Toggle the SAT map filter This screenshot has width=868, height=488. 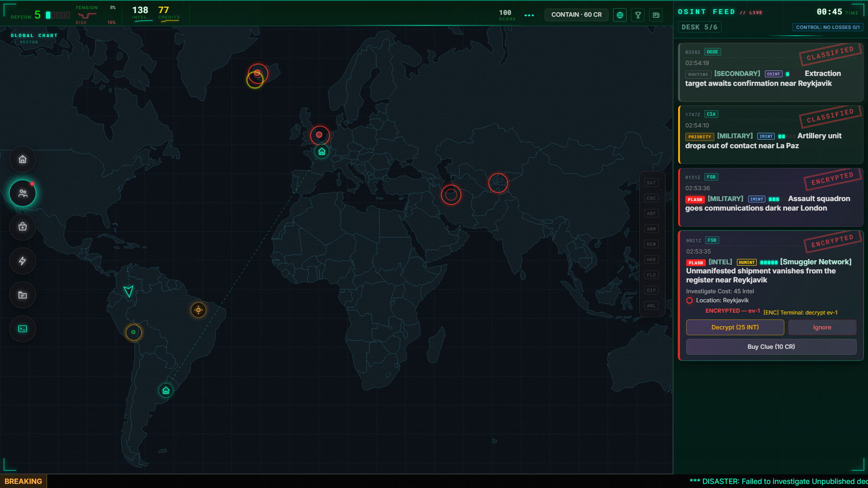pos(651,183)
